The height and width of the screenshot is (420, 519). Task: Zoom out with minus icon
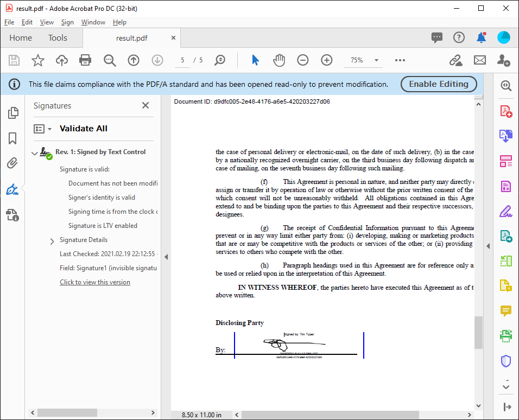tap(302, 60)
